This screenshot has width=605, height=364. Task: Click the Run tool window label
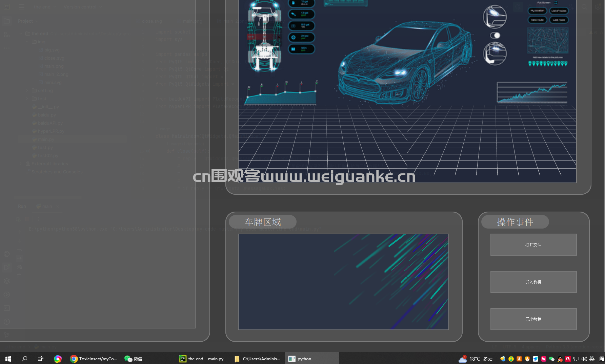click(x=22, y=206)
